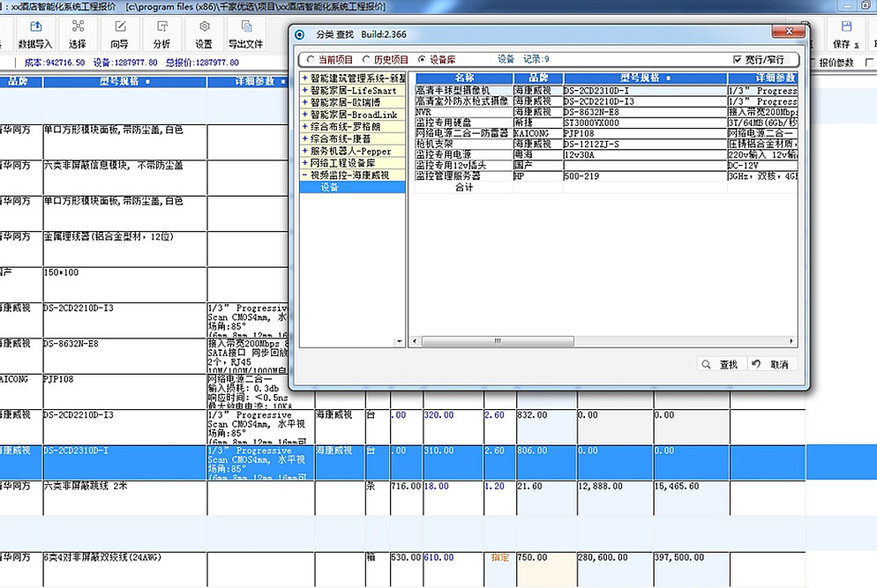
Task: Select the 监控专用电源 row
Action: pos(606,154)
